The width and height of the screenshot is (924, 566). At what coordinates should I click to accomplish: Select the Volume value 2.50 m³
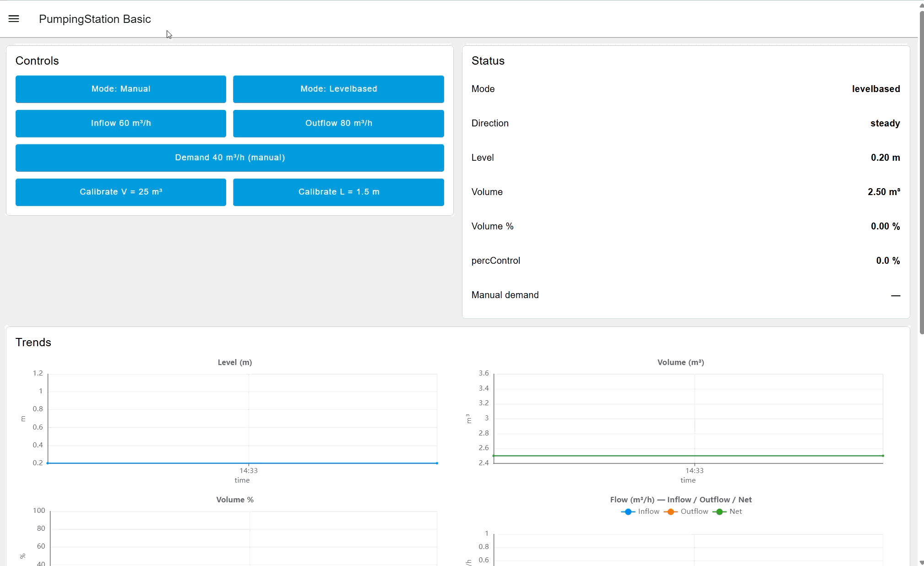(884, 192)
